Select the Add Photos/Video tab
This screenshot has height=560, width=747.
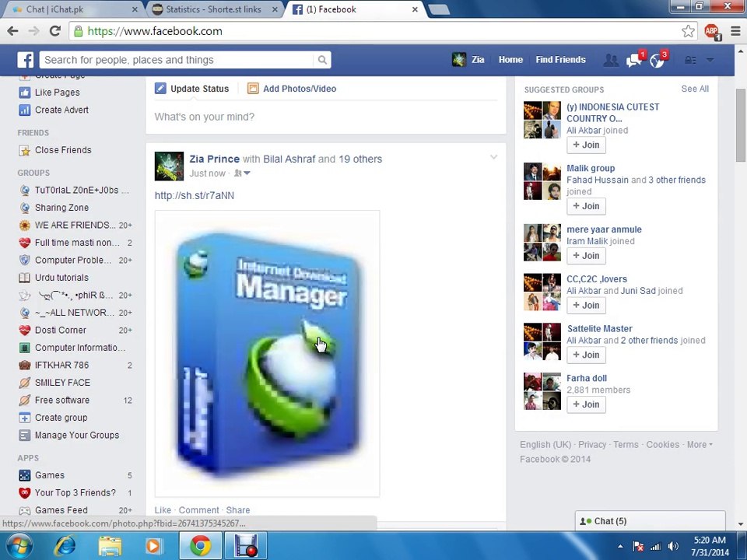coord(292,89)
